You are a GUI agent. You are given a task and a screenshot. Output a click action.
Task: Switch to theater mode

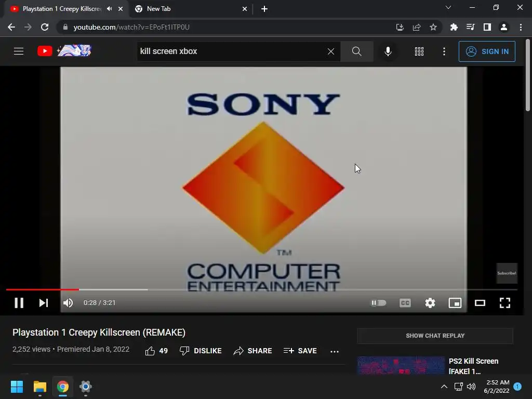click(480, 303)
